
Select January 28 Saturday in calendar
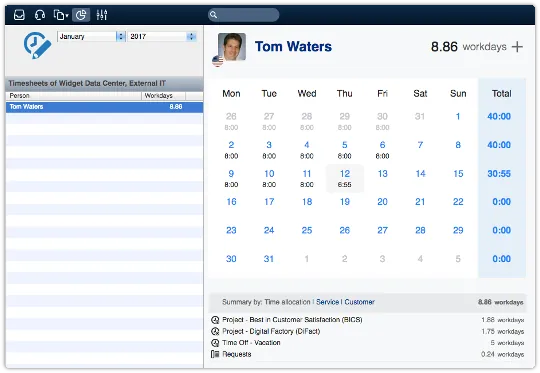[420, 230]
